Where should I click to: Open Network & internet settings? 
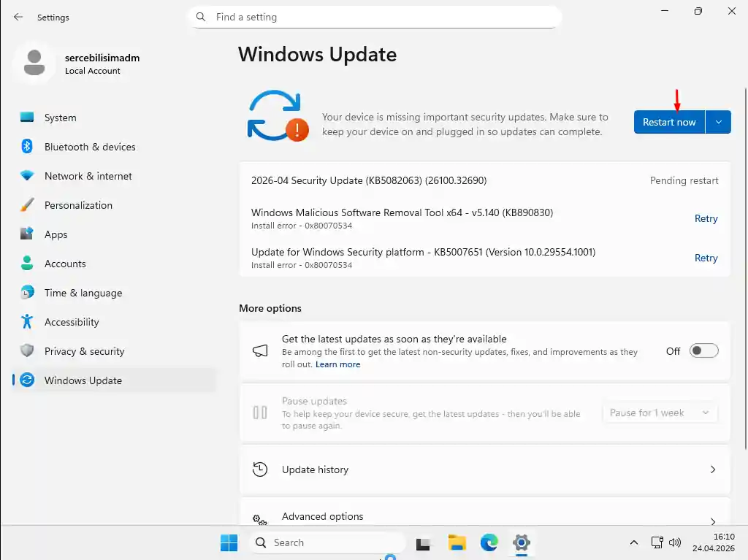click(x=115, y=175)
